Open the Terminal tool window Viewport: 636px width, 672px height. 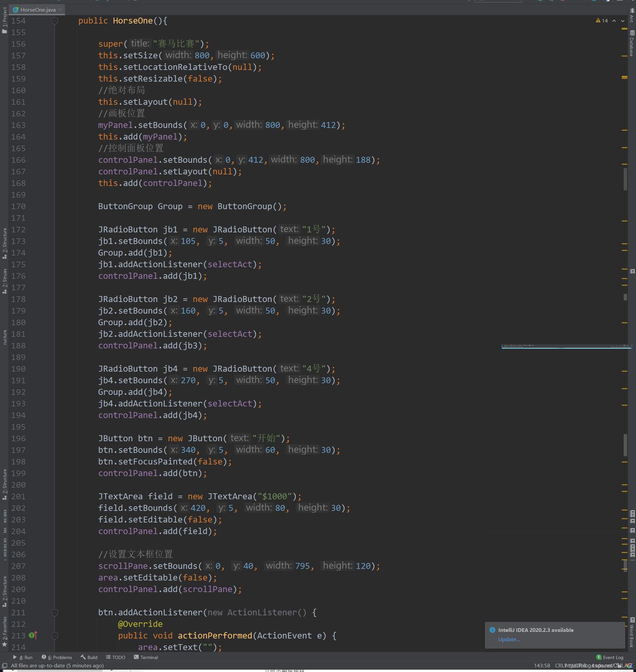[146, 657]
